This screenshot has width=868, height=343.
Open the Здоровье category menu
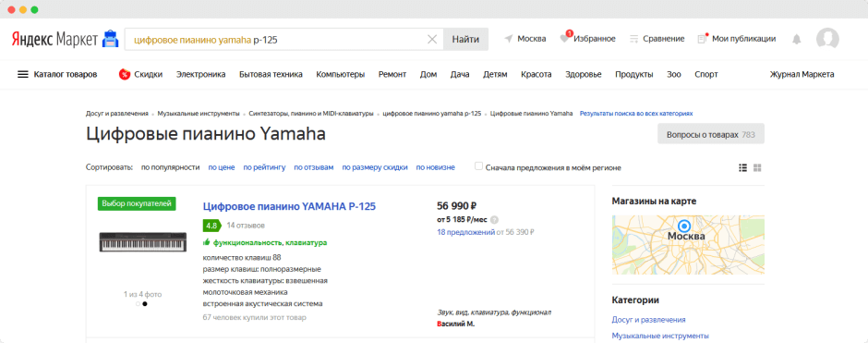(584, 74)
